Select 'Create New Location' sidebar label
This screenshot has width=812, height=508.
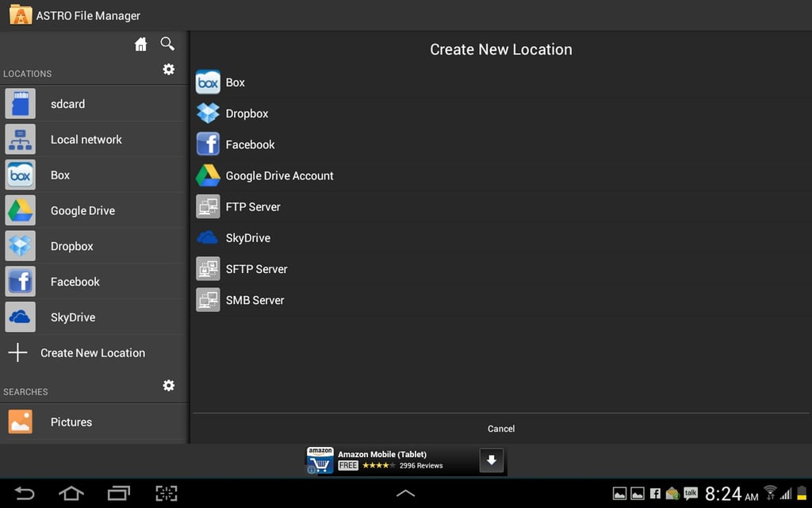(93, 353)
